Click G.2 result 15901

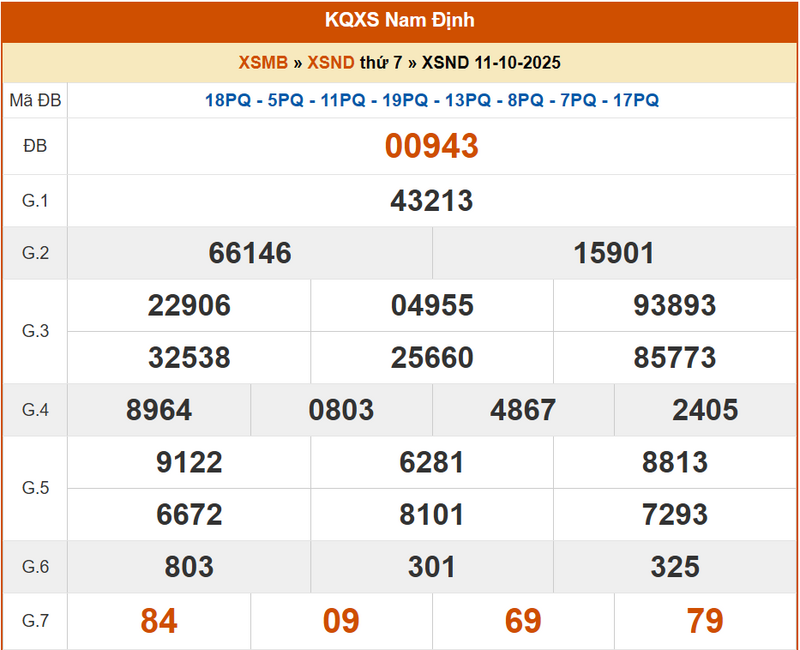(x=614, y=253)
